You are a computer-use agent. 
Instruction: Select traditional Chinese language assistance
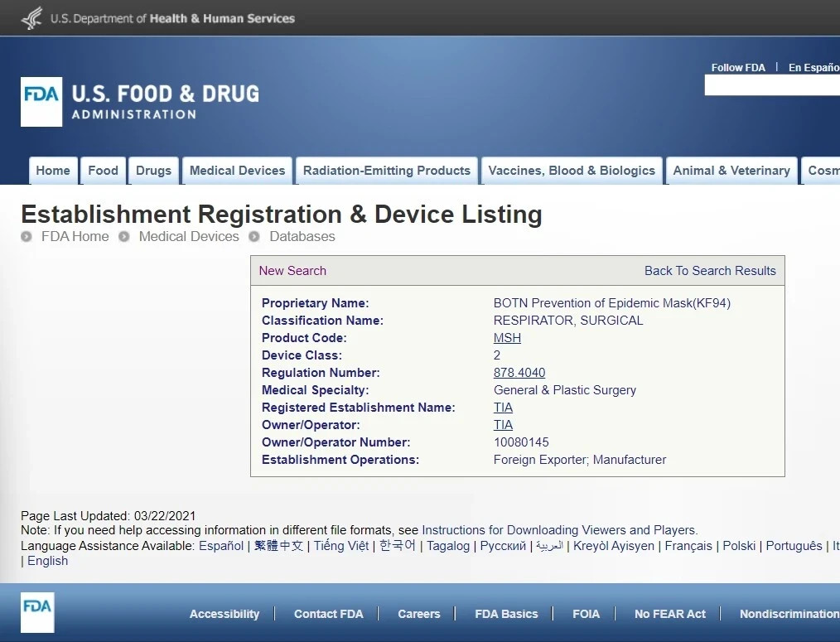click(x=278, y=546)
